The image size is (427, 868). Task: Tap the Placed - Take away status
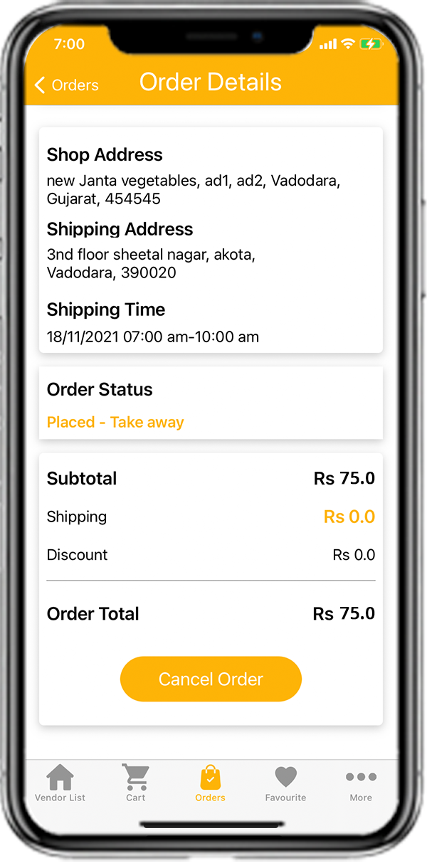tap(115, 422)
